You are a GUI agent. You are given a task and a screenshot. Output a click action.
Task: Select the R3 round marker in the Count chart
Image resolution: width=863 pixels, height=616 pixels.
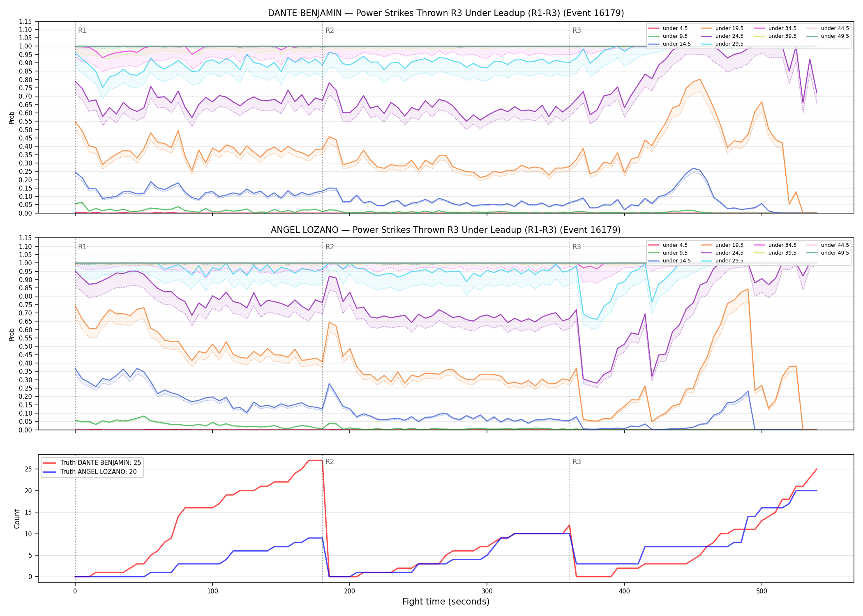tap(577, 462)
